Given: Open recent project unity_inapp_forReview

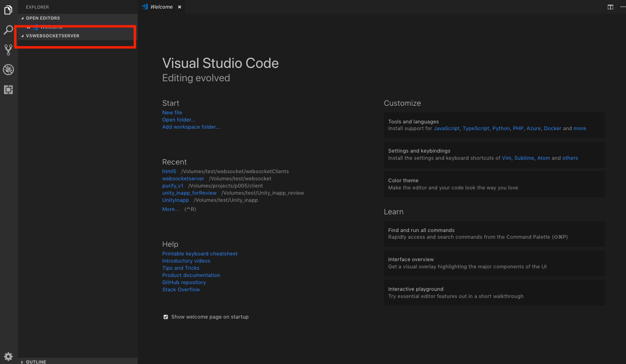Looking at the screenshot, I should [x=189, y=193].
